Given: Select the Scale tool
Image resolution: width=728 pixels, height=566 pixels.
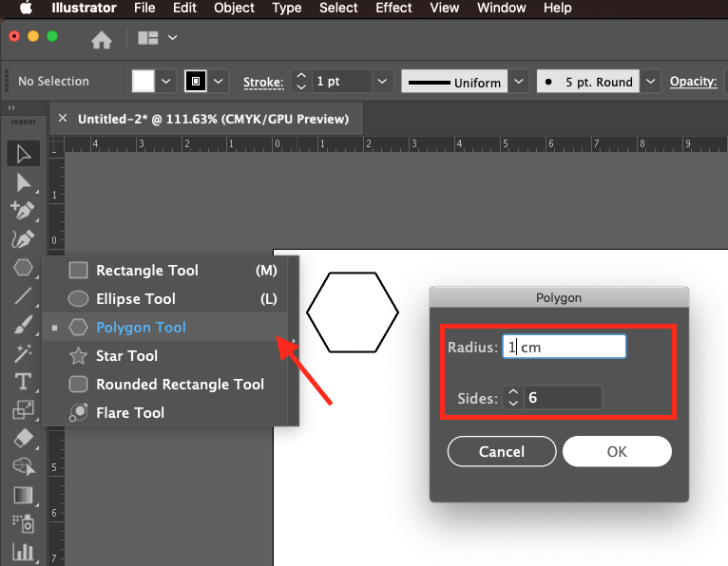Looking at the screenshot, I should tap(23, 409).
